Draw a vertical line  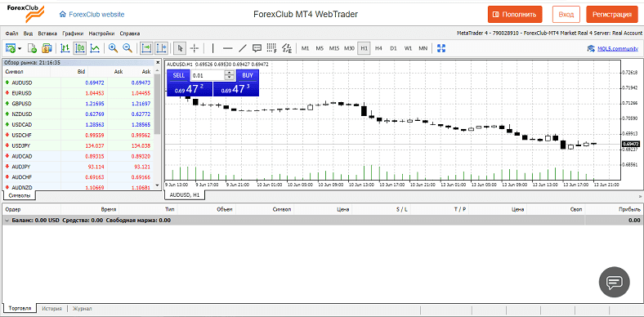pos(212,48)
